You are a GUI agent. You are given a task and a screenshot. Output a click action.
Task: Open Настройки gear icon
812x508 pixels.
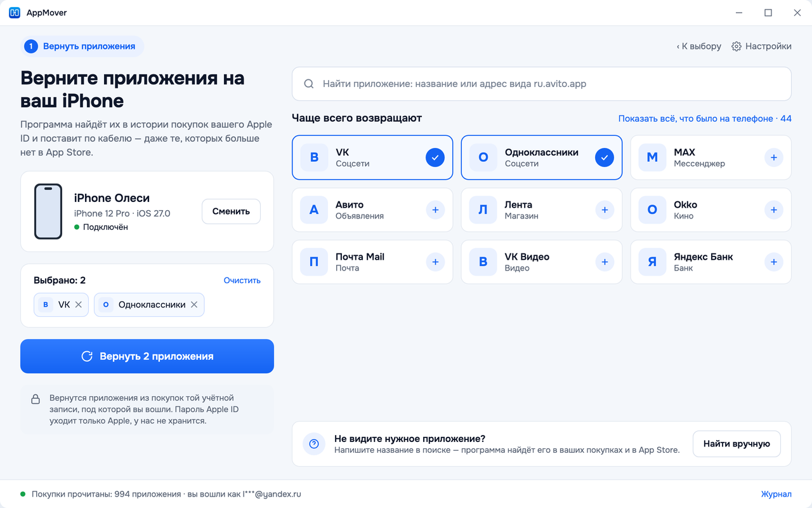click(x=737, y=46)
